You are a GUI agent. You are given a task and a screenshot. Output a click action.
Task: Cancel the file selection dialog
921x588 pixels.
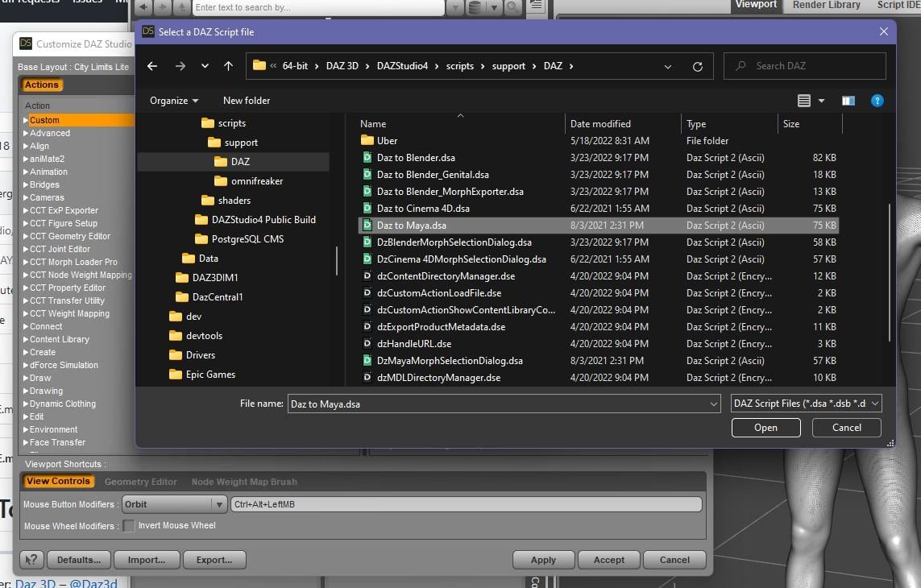[846, 428]
